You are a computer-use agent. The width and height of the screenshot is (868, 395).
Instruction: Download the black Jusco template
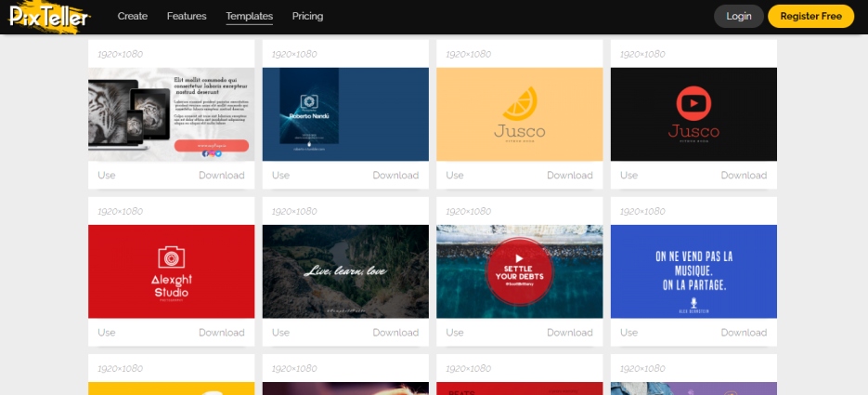(744, 175)
